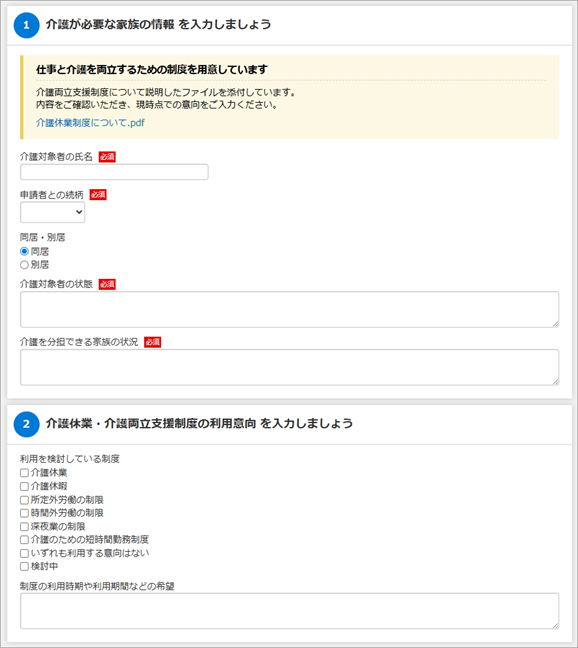The width and height of the screenshot is (578, 648).
Task: Click the 必須 badge beside 介護を分担できる家族の状況
Action: pos(152,342)
